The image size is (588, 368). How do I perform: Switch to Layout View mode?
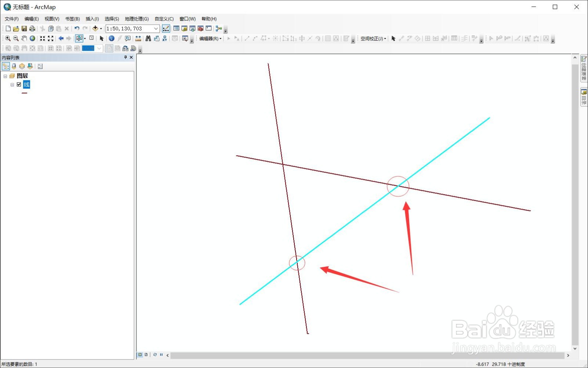[x=146, y=355]
